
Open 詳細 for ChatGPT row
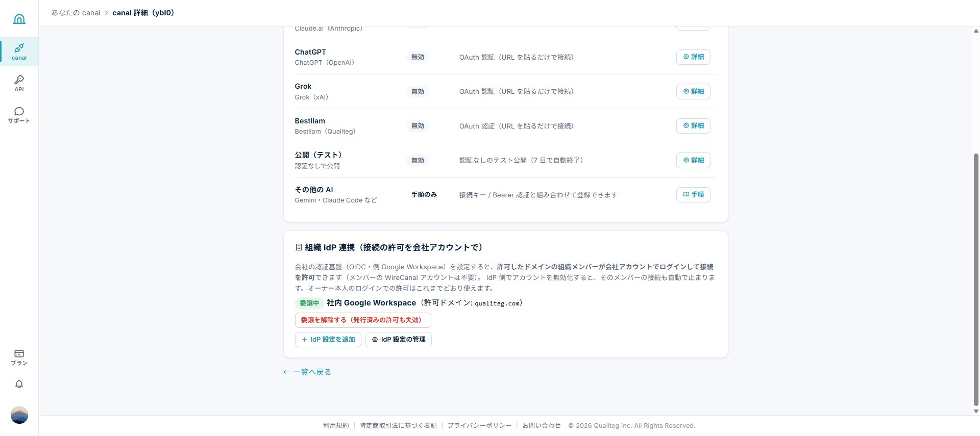coord(693,57)
